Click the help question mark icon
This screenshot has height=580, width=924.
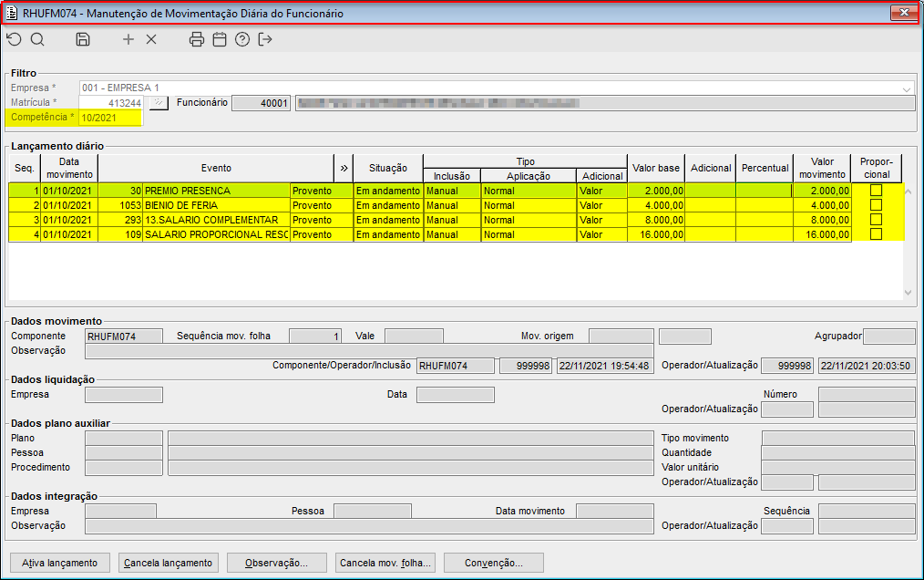click(x=242, y=39)
